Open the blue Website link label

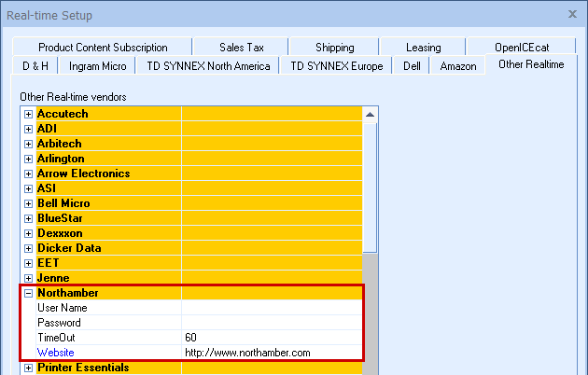[55, 353]
